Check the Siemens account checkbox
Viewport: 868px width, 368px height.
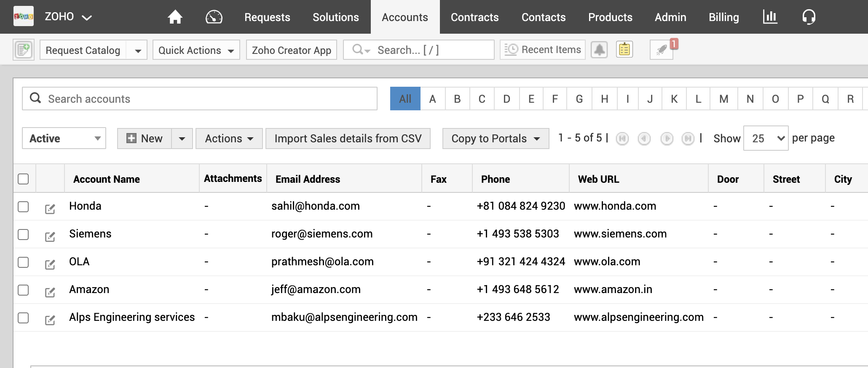click(x=23, y=235)
